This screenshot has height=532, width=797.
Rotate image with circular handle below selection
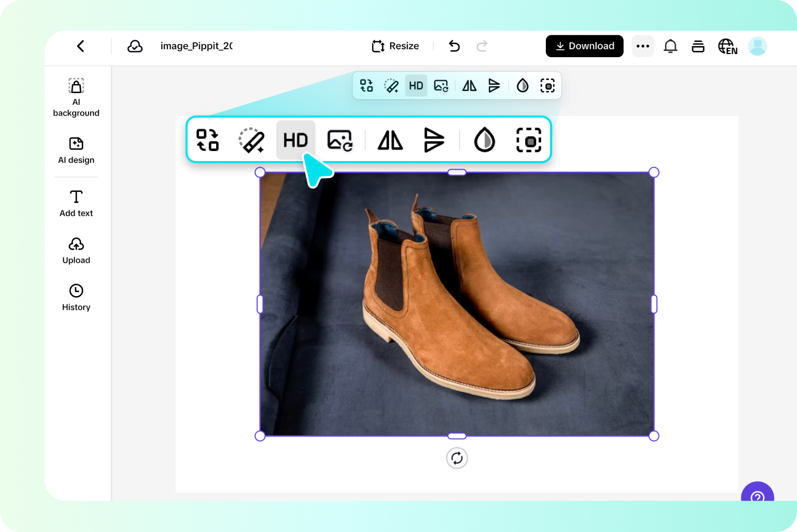click(457, 458)
